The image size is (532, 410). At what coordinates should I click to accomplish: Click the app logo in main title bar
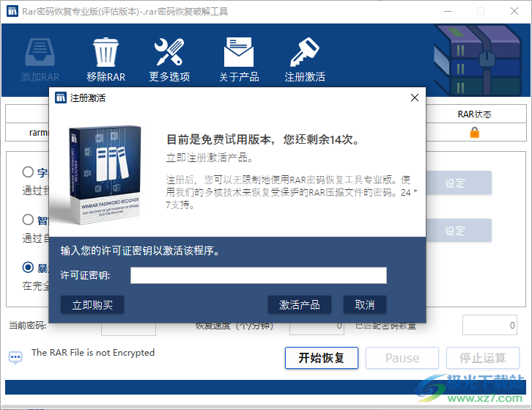click(12, 11)
